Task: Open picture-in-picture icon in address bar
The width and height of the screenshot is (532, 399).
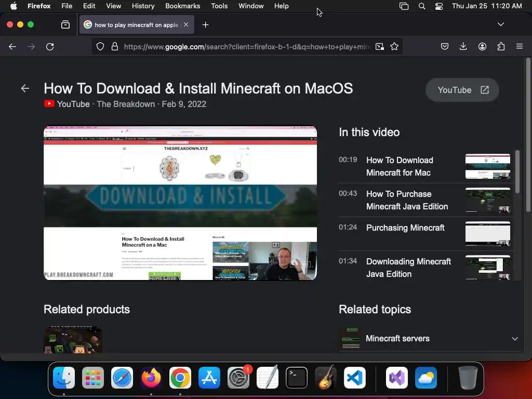Action: pyautogui.click(x=380, y=46)
